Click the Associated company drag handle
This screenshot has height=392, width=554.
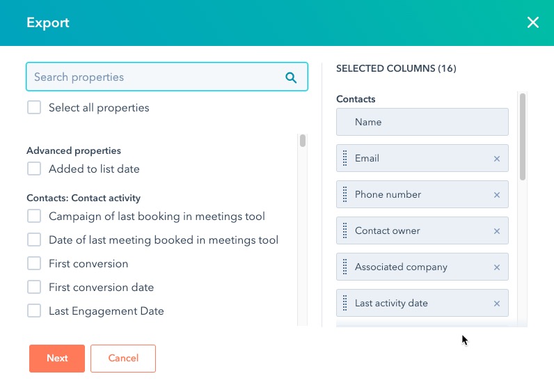coord(345,267)
